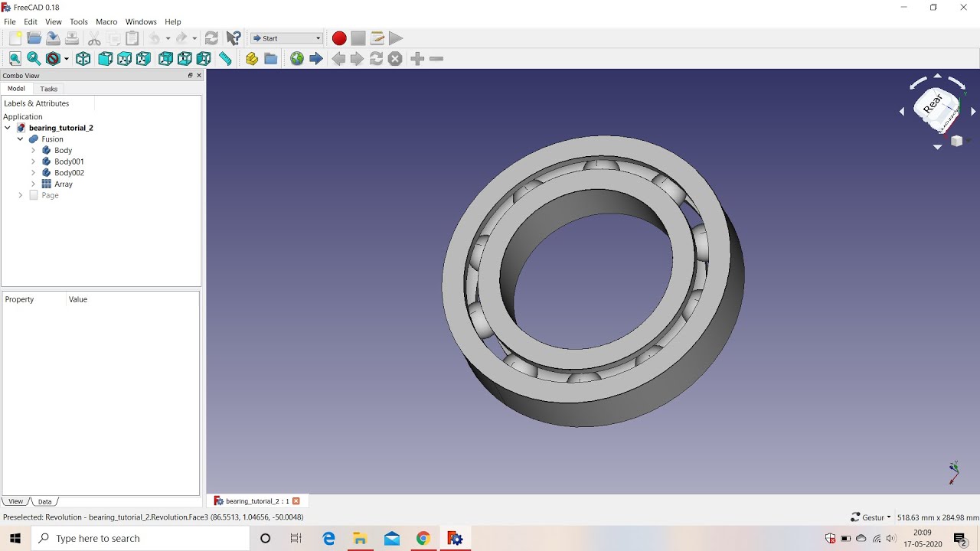This screenshot has height=551, width=980.
Task: Run the macro with green play icon
Action: [396, 38]
